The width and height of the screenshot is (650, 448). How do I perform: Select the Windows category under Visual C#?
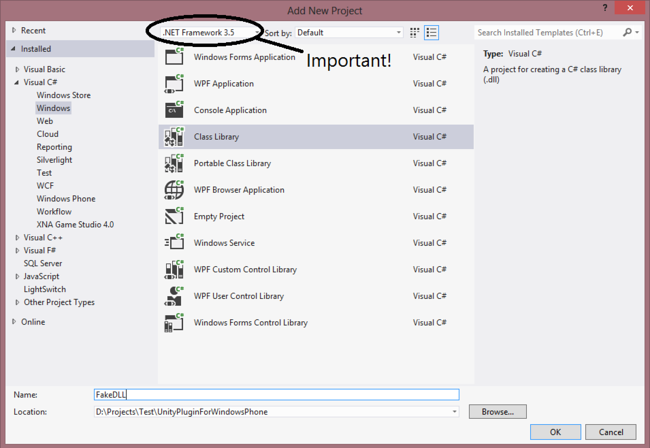point(53,108)
